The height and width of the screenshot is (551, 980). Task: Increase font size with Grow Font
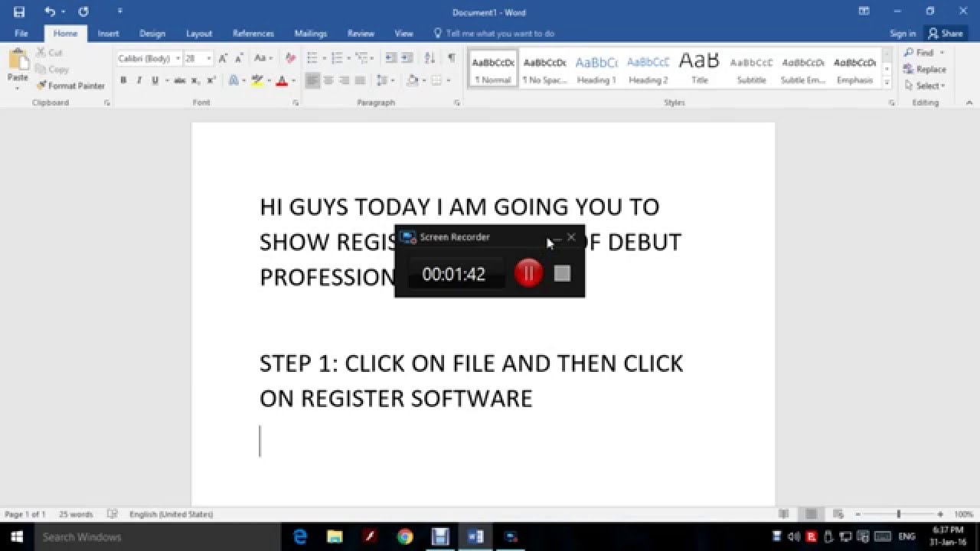click(x=223, y=58)
